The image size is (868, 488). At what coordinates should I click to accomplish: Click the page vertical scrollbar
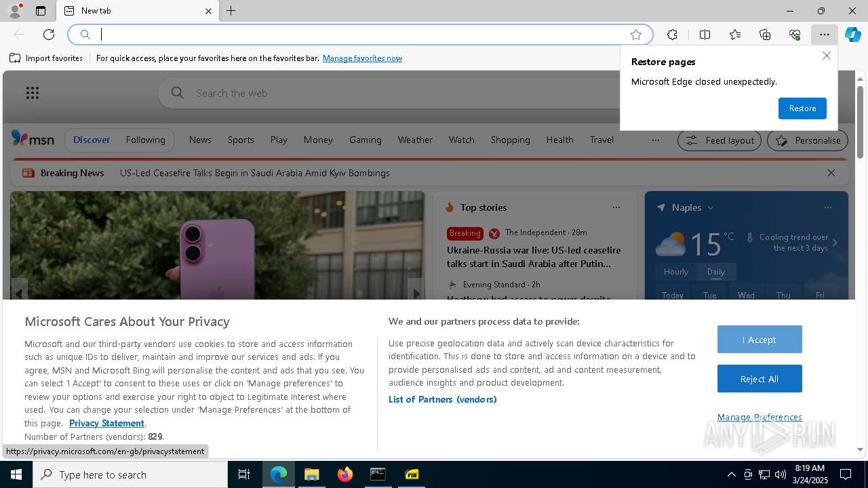(860, 122)
